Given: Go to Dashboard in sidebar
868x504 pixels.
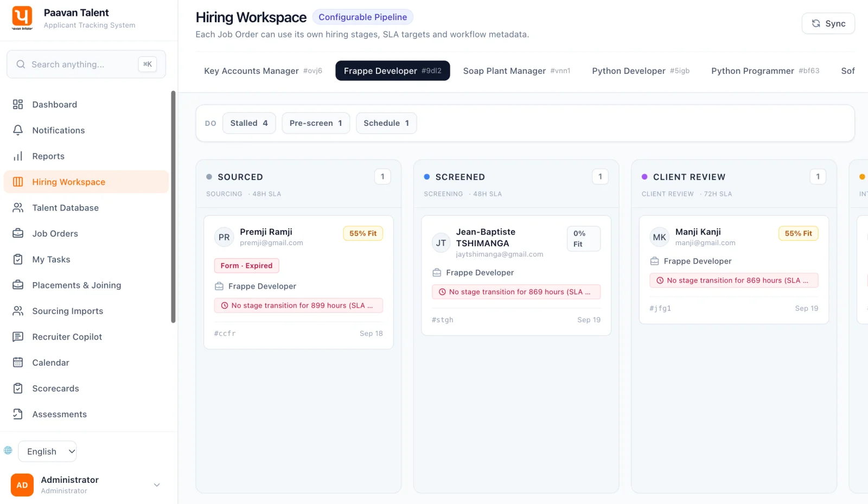Looking at the screenshot, I should coord(86,104).
